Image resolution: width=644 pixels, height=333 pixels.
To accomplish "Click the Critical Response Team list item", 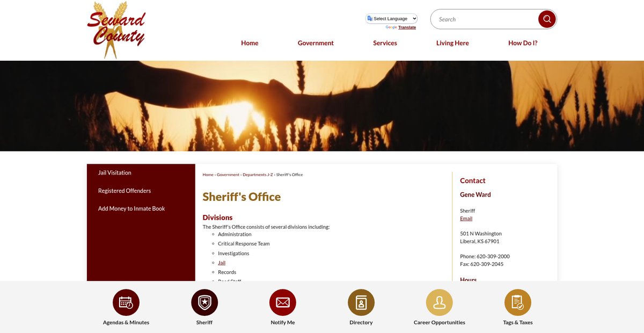I will (x=244, y=244).
